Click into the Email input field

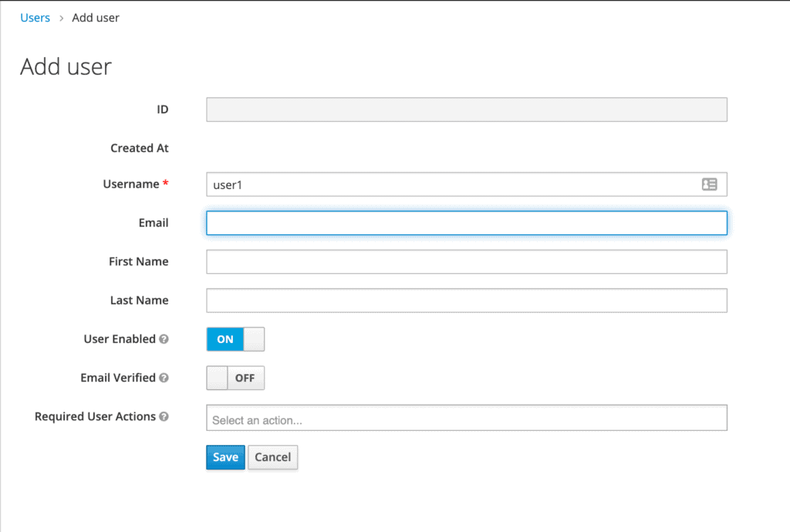click(467, 223)
